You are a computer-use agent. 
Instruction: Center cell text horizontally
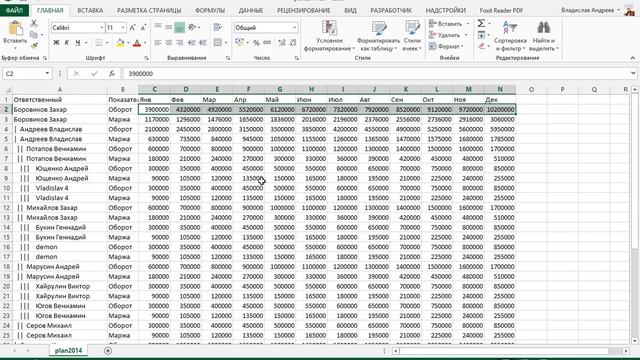[169, 42]
